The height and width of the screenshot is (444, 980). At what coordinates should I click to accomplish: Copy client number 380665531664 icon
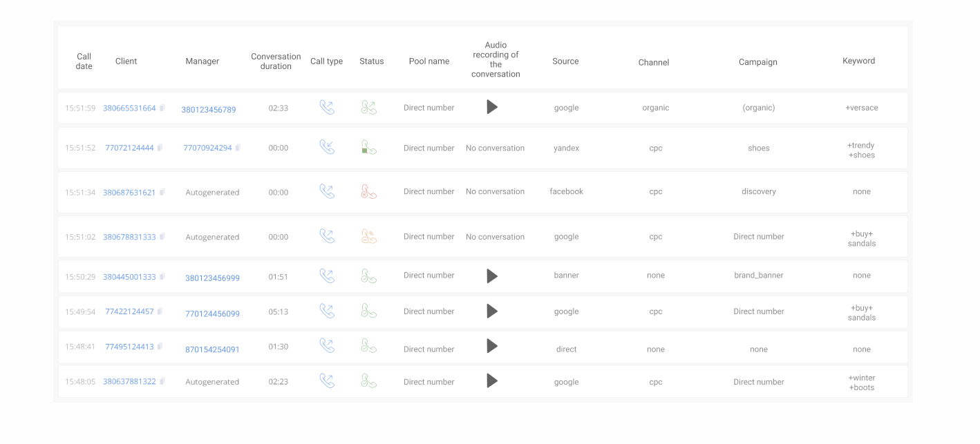pos(162,108)
